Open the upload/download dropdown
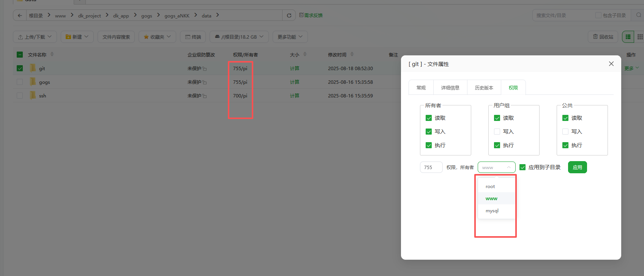Image resolution: width=644 pixels, height=276 pixels. pos(35,37)
